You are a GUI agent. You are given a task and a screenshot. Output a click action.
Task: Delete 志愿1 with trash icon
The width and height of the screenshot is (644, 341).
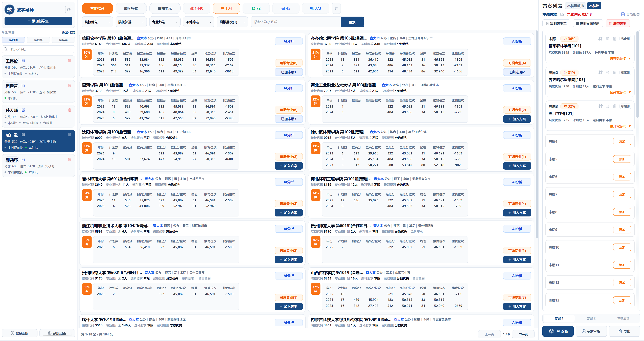pos(614,38)
